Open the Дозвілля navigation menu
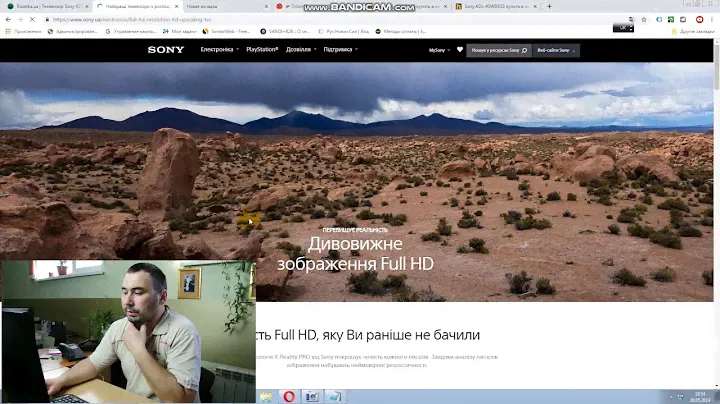720x404 pixels. point(300,49)
